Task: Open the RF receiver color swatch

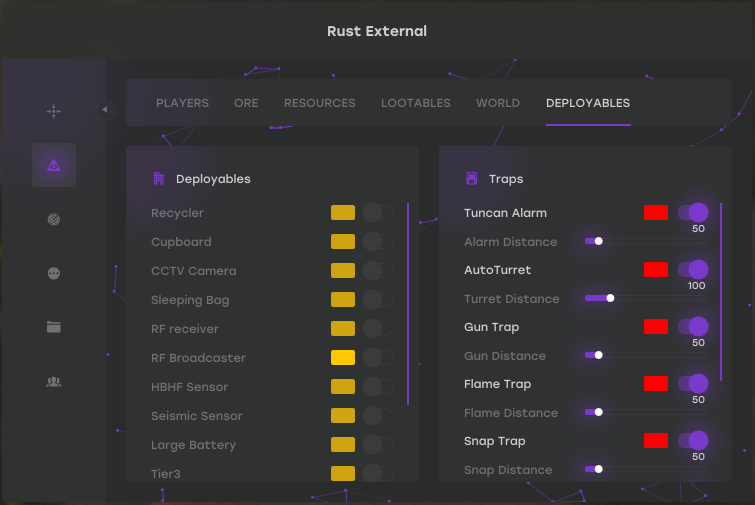Action: pyautogui.click(x=343, y=328)
